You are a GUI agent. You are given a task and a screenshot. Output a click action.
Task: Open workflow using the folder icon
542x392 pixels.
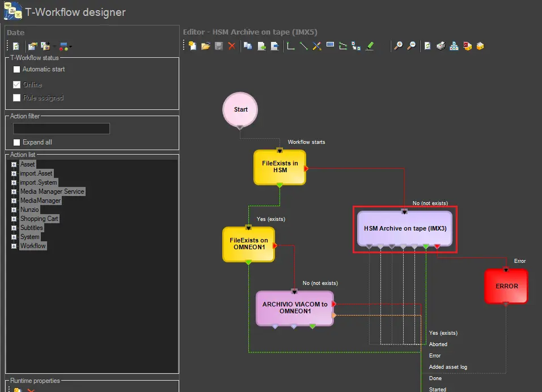[206, 46]
